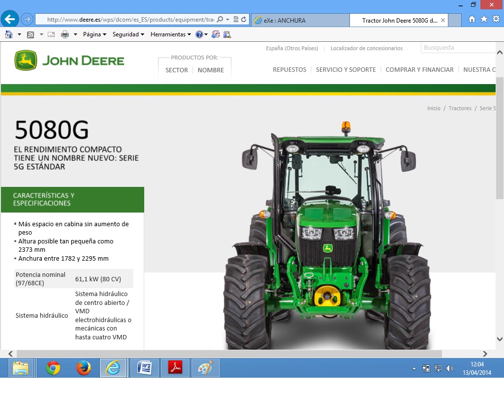Image resolution: width=504 pixels, height=420 pixels.
Task: Click the Inicio breadcrumb link
Action: (434, 108)
